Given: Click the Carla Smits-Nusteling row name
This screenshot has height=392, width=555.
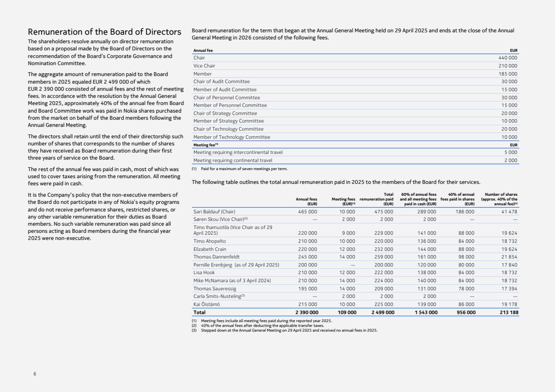Looking at the screenshot, I should [217, 296].
